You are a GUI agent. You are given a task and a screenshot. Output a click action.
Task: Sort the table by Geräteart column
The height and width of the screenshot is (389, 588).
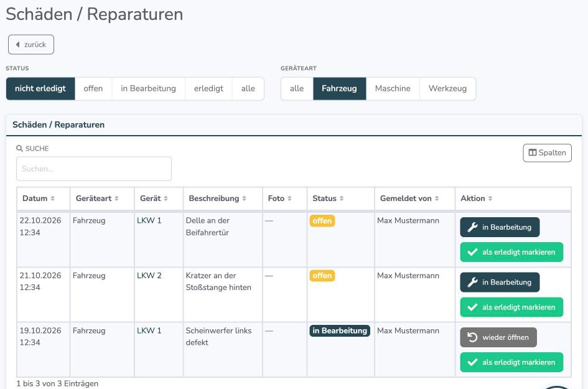coord(102,199)
